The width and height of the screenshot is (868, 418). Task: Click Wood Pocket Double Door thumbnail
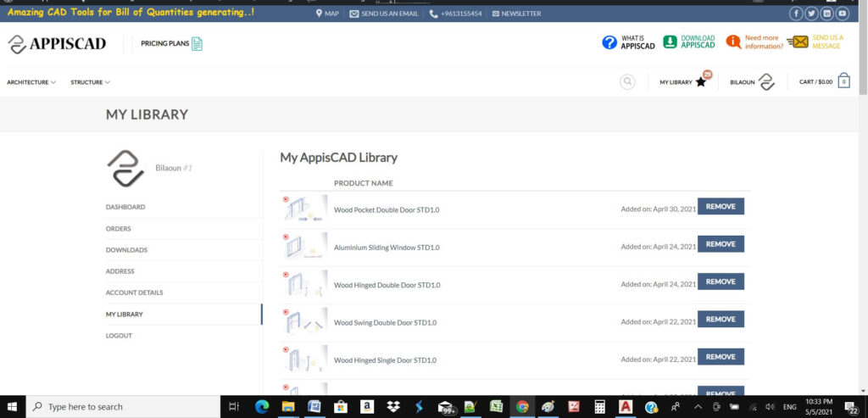click(305, 209)
